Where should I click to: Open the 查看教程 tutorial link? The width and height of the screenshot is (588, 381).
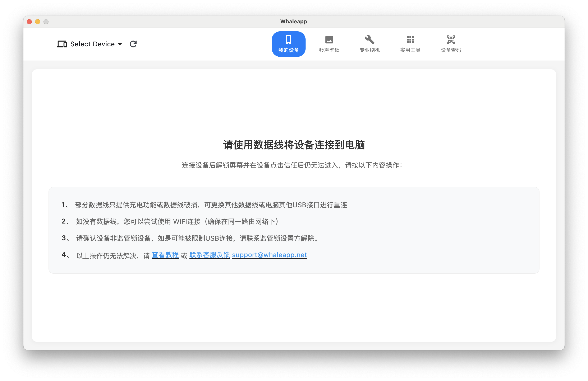pyautogui.click(x=165, y=255)
